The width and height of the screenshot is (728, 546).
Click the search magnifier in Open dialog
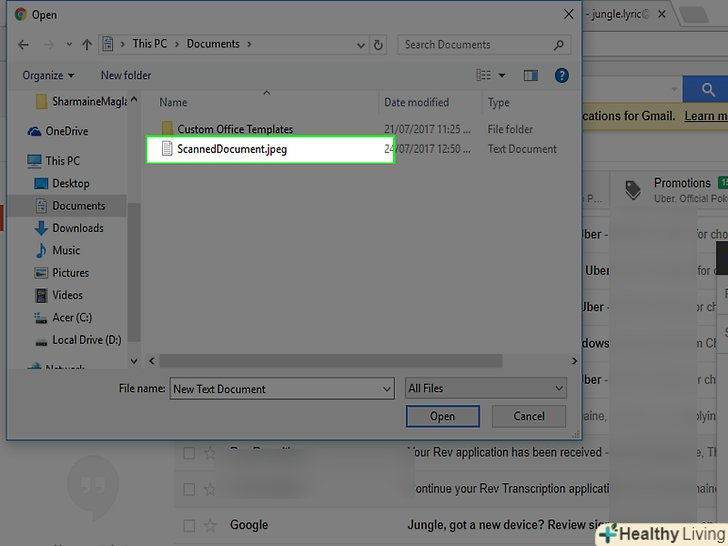coord(559,45)
